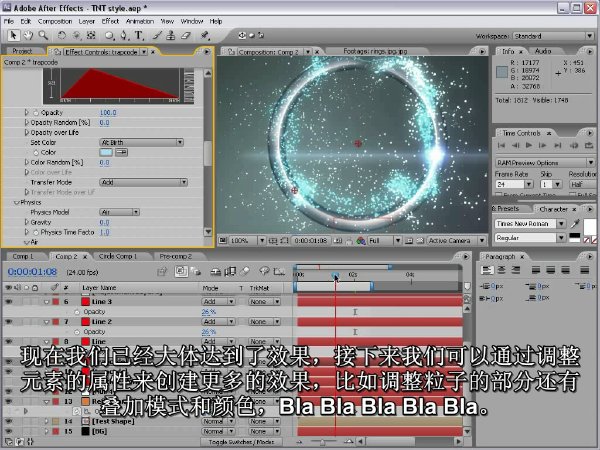
Task: Select the Puppet Pin tool
Action: (205, 36)
